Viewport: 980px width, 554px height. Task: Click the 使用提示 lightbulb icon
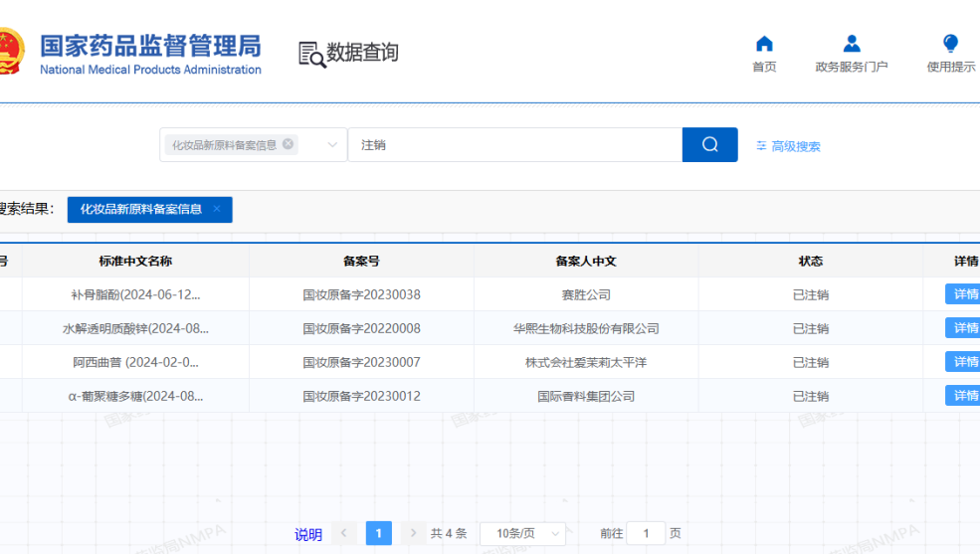click(950, 44)
